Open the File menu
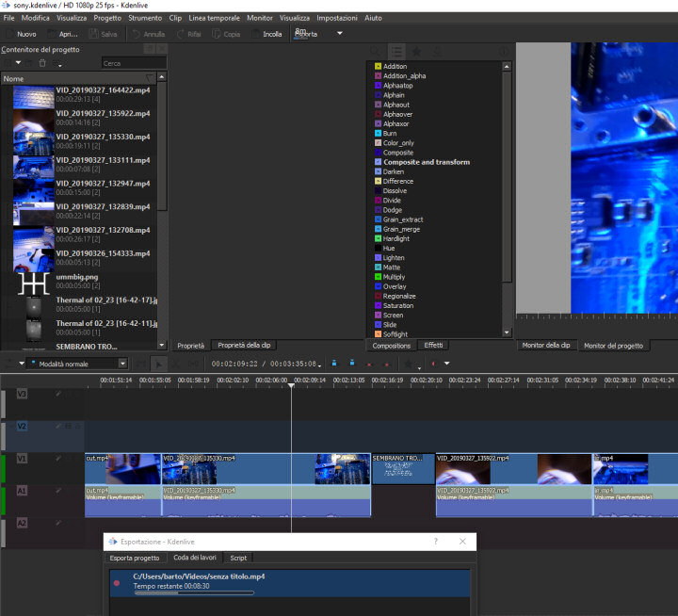This screenshot has width=678, height=616. [8, 18]
